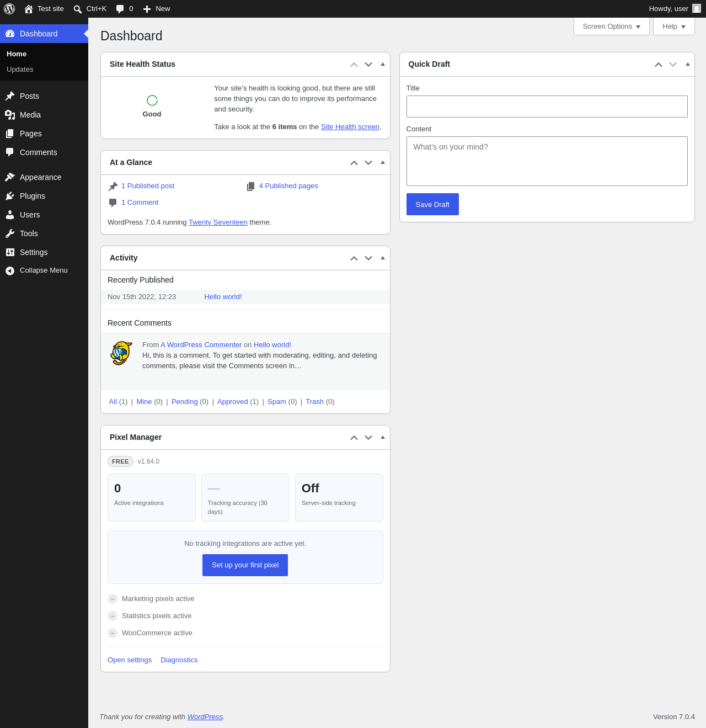Filter comments by Pending
706x728 pixels.
click(x=185, y=402)
